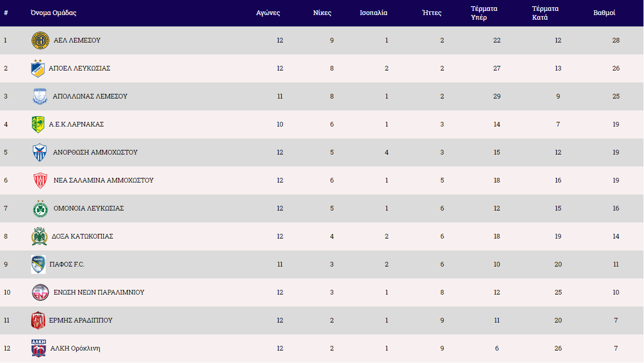The height and width of the screenshot is (363, 644).
Task: Click the ΕΡΜΗΣ ΑΡΑΔΙΠΠΟΥ red crest
Action: click(38, 320)
